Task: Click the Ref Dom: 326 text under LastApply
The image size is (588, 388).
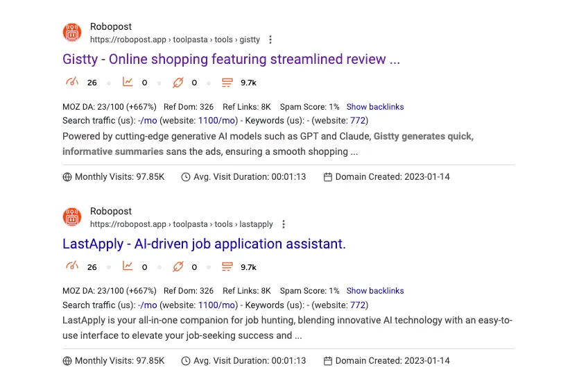Action: 188,291
